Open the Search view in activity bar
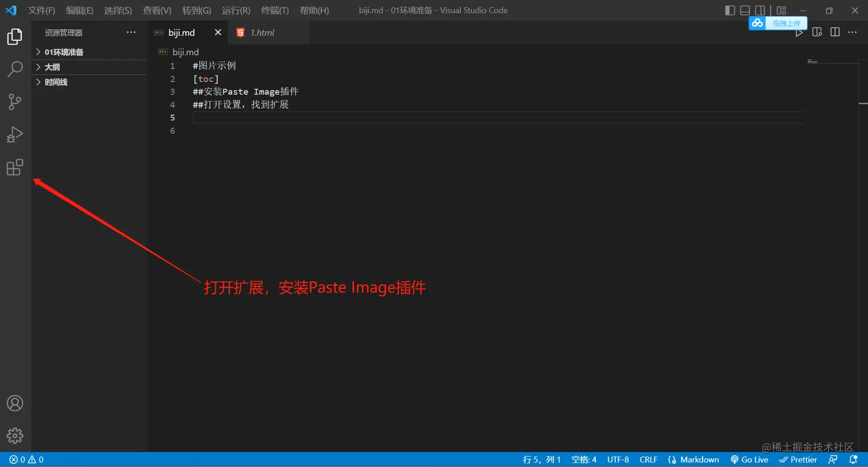The height and width of the screenshot is (467, 868). [14, 69]
